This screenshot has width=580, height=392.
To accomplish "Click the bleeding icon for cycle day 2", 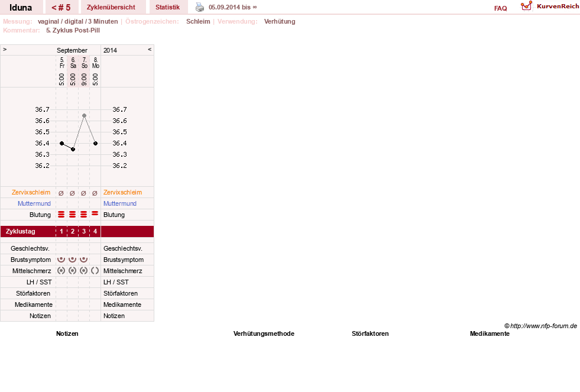I will (73, 215).
